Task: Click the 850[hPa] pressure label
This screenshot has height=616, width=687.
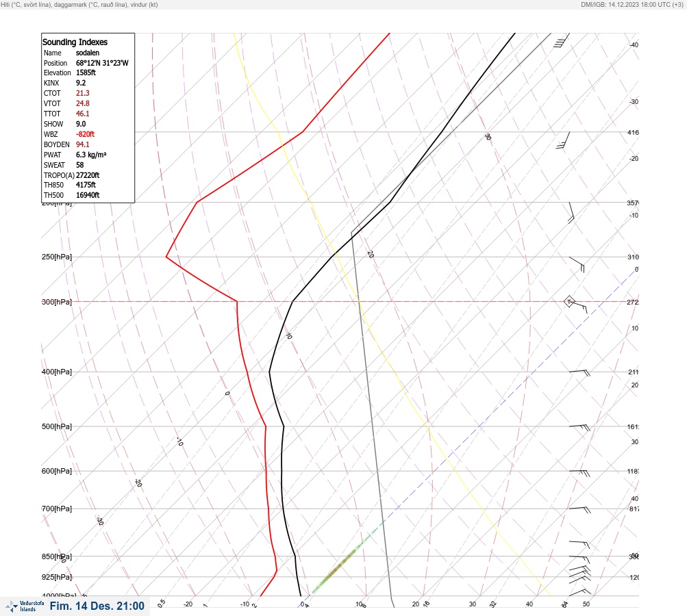Action: tap(57, 556)
